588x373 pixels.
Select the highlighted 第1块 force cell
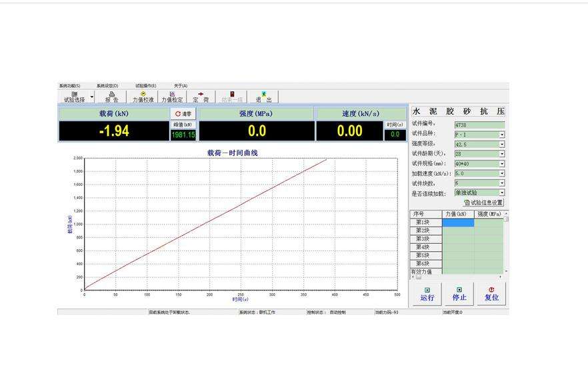coord(458,222)
